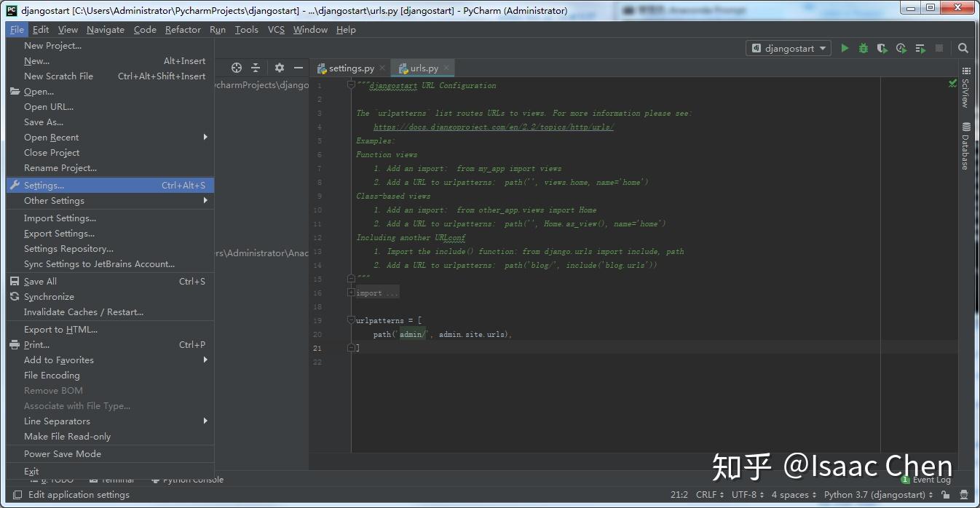Select Rename Project... in the File menu
Screen dimensions: 980x508
110,168
